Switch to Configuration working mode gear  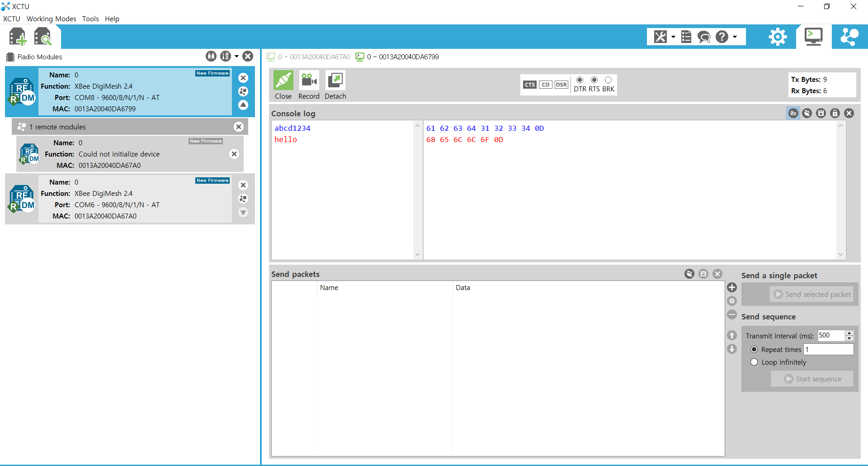coord(778,37)
